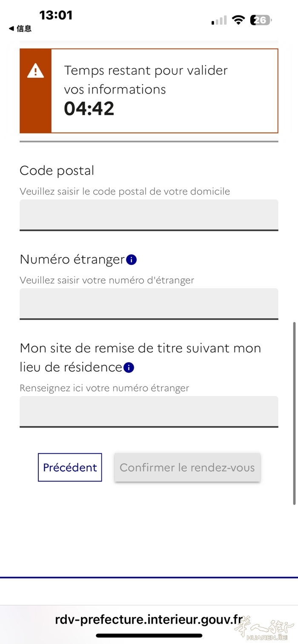298x644 pixels.
Task: Tap the 13:01 clock in status bar
Action: pyautogui.click(x=56, y=15)
